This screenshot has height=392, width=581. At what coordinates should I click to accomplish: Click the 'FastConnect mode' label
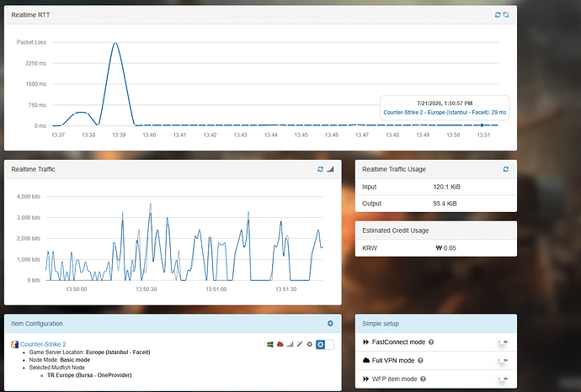pos(398,342)
